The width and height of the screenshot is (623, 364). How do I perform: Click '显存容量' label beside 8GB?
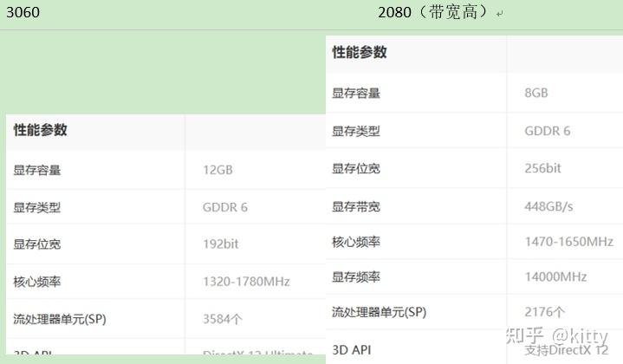point(356,93)
